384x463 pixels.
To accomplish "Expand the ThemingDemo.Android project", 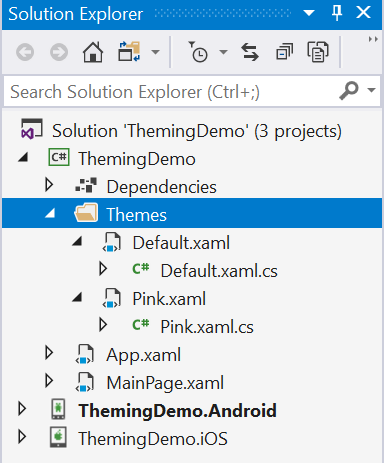I will click(x=22, y=409).
